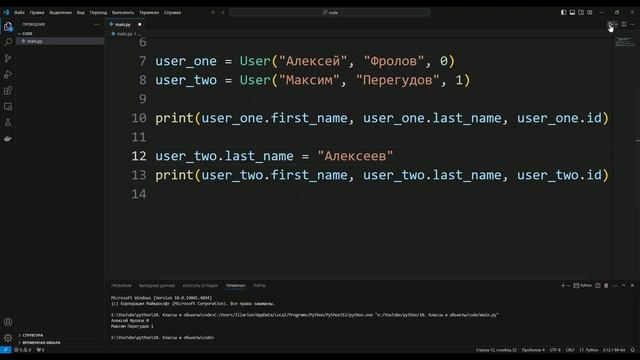Screen dimensions: 640x360
Task: Open the Выполнить menu
Action: click(x=123, y=13)
